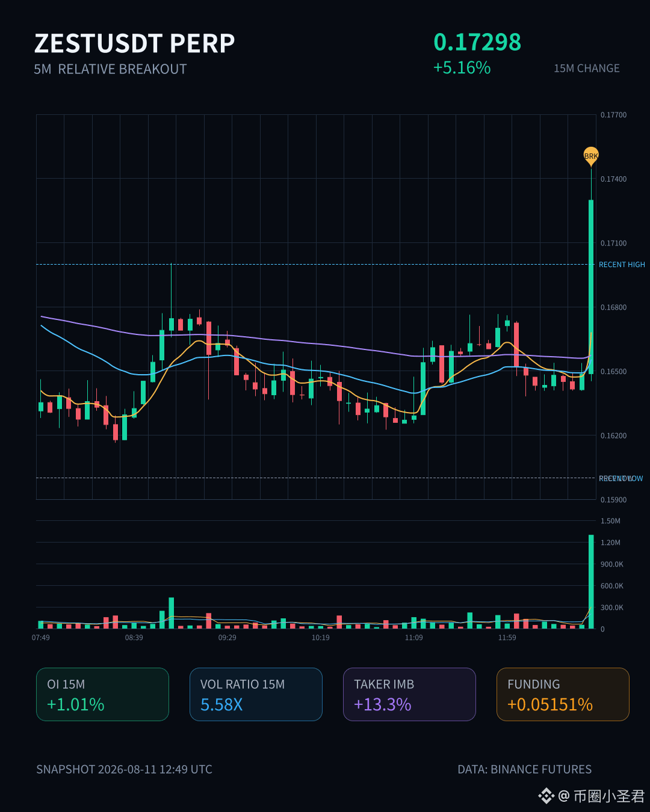The height and width of the screenshot is (812, 650).
Task: Click the FUNDING stat card
Action: click(563, 694)
